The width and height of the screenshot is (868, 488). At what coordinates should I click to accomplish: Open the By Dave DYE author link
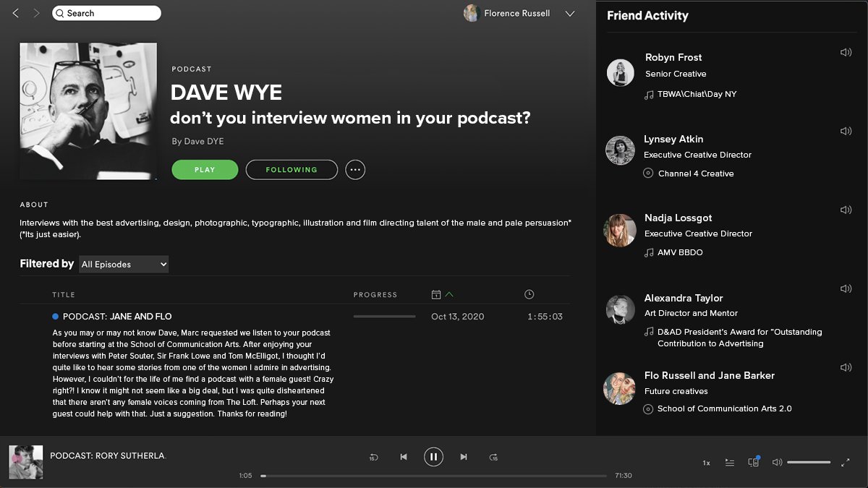coord(197,142)
